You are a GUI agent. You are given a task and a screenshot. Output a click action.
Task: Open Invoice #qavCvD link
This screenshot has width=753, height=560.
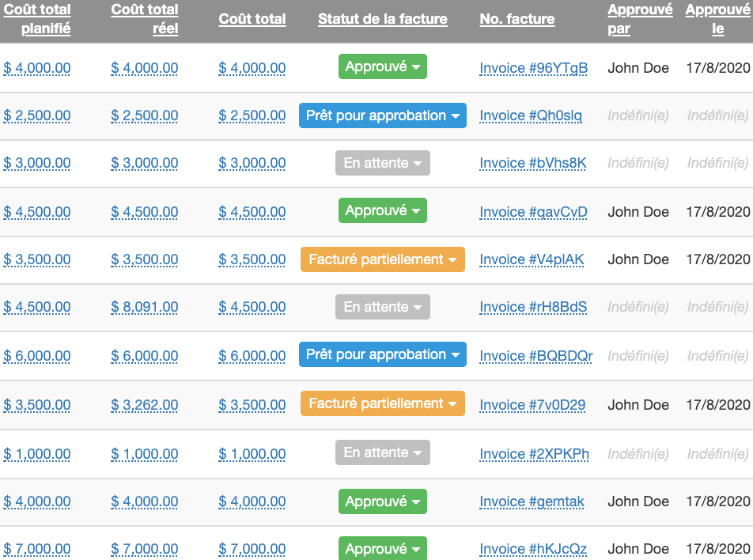click(x=533, y=212)
